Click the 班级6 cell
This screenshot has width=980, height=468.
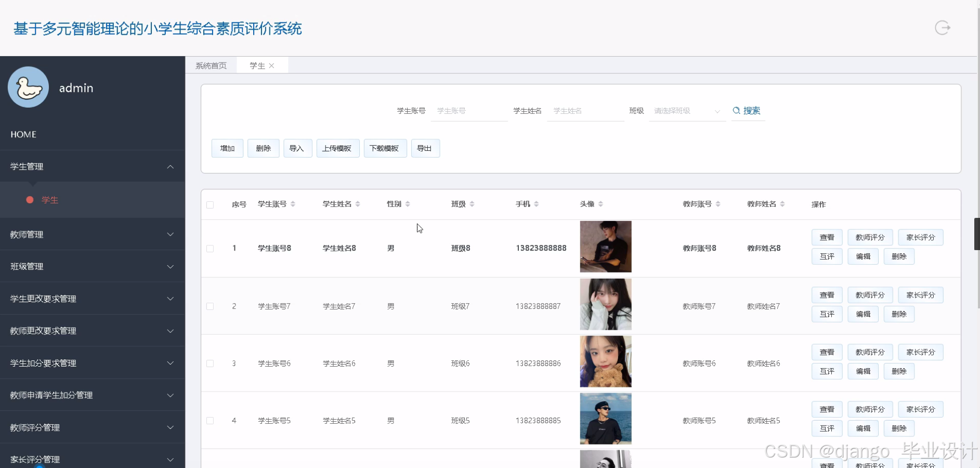[460, 363]
